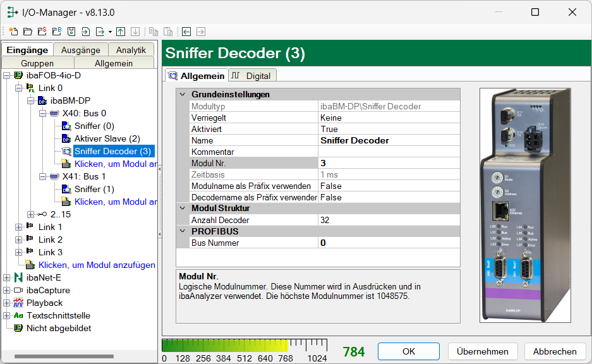Open the export dropdown arrow in toolbar
The image size is (592, 364).
[x=110, y=32]
